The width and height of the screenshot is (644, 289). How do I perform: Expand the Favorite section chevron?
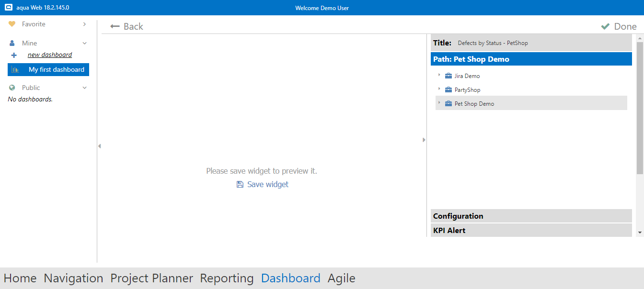pyautogui.click(x=85, y=24)
